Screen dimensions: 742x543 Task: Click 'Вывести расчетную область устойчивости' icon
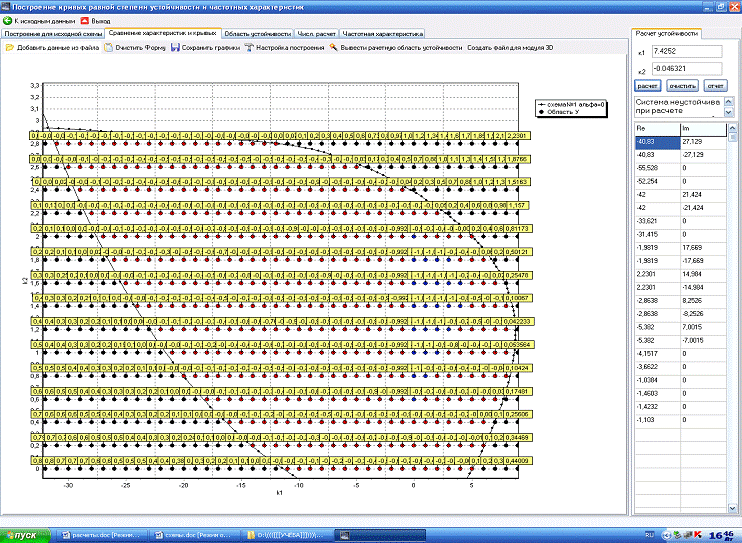click(333, 47)
